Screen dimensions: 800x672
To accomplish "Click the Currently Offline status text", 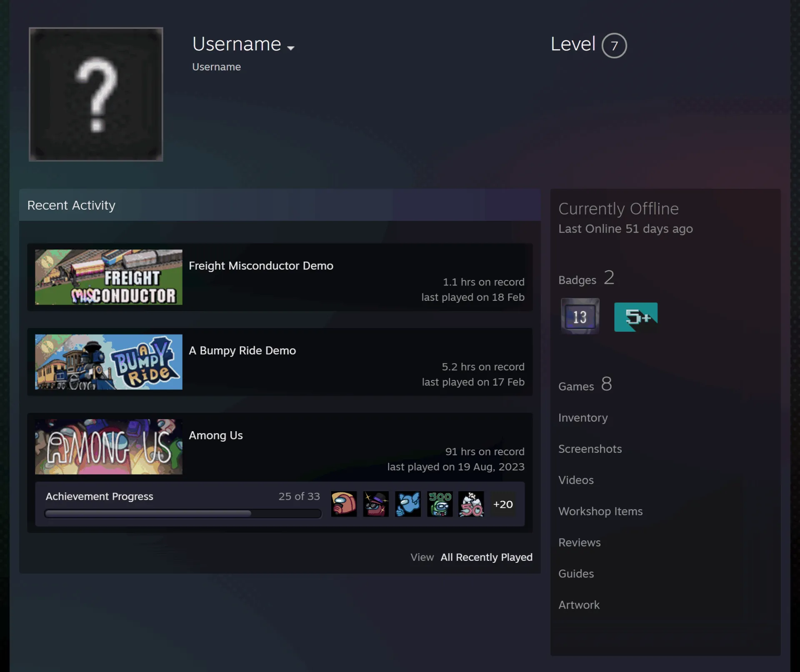I will [618, 209].
